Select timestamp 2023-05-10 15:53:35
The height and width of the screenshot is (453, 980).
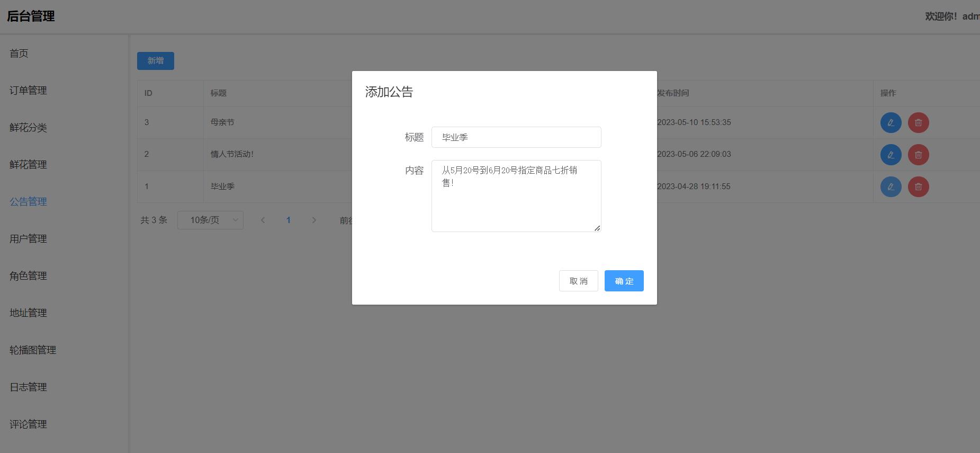694,122
